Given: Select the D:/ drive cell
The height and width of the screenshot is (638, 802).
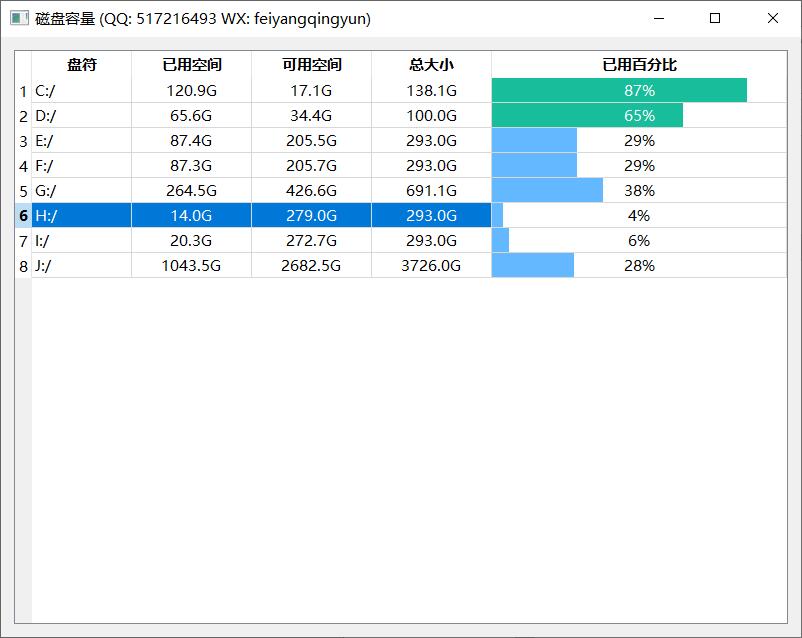Looking at the screenshot, I should pos(82,116).
